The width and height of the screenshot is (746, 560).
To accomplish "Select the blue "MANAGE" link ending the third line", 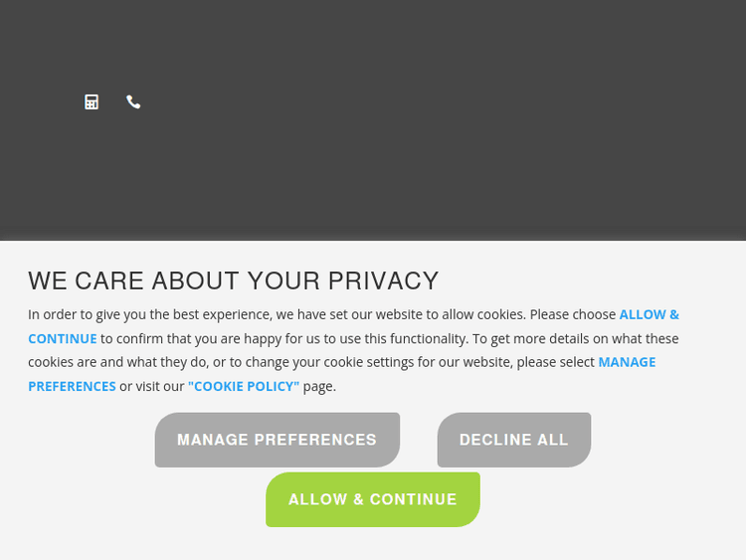I will pyautogui.click(x=627, y=362).
